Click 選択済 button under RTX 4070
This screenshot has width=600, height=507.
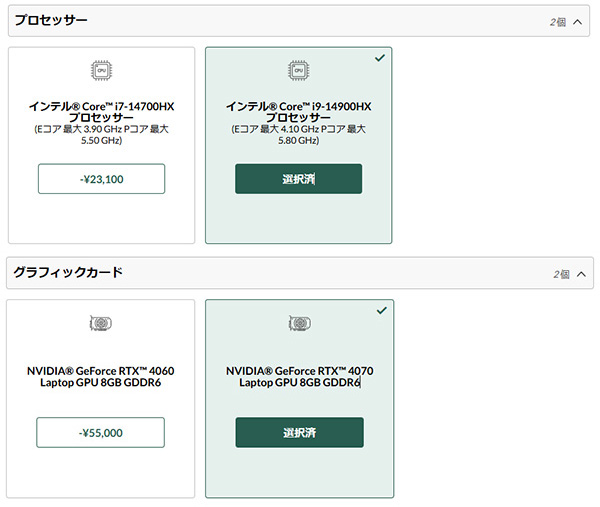(x=300, y=432)
